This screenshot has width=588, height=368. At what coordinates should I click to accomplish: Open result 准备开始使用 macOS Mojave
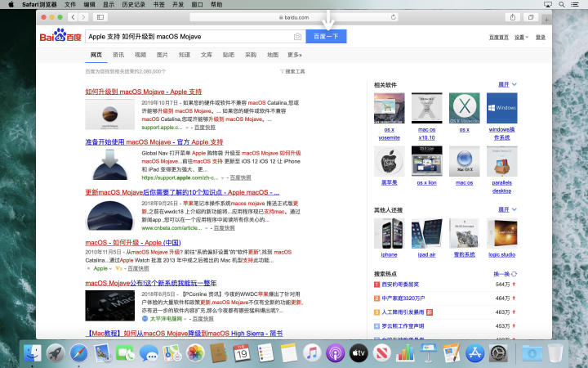click(x=154, y=142)
